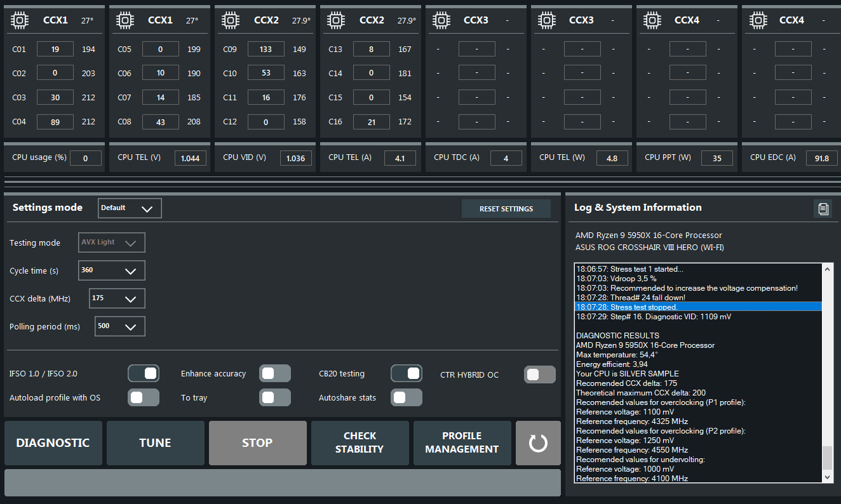Click the log scrollbar thumb
841x504 pixels.
827,457
